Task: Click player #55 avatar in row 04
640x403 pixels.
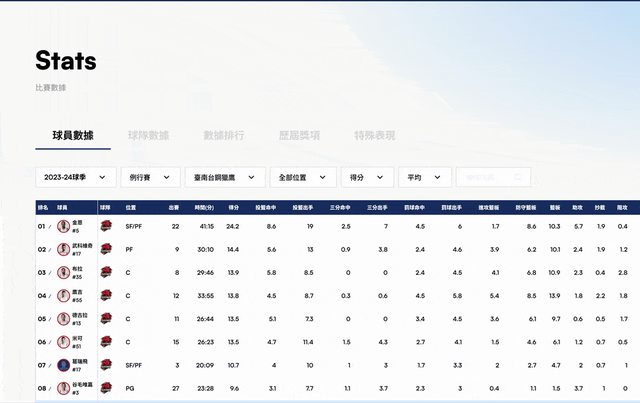Action: (x=63, y=296)
